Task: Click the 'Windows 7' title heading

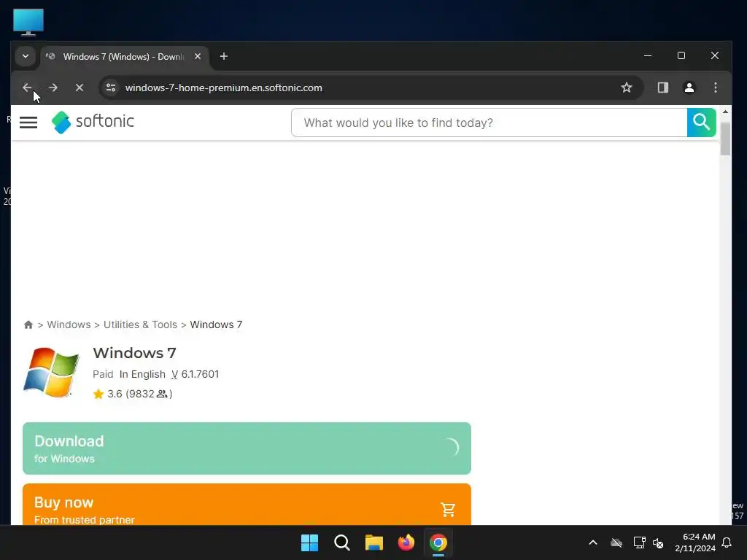Action: point(134,353)
